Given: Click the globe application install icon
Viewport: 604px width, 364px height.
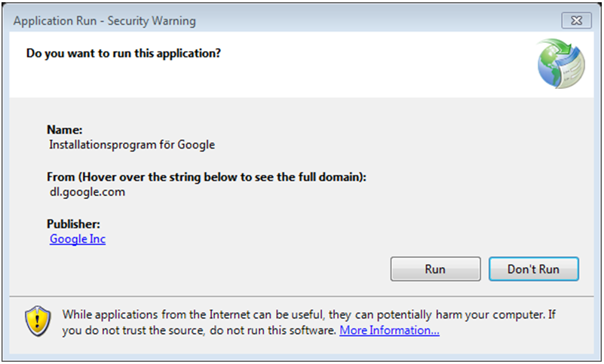Looking at the screenshot, I should 561,63.
